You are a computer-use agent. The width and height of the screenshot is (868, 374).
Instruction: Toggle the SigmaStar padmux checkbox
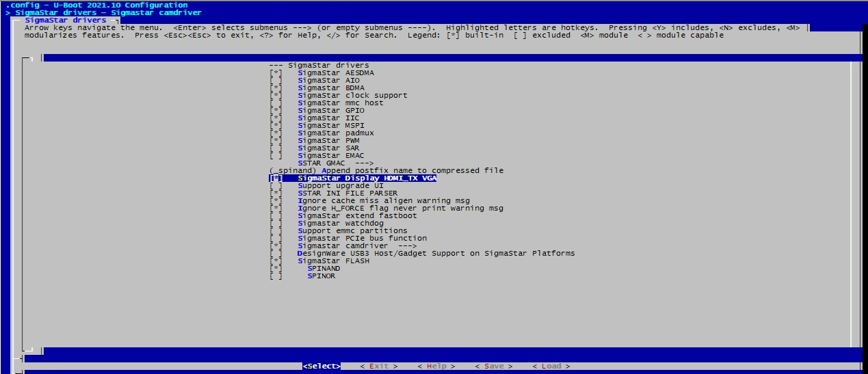point(276,133)
